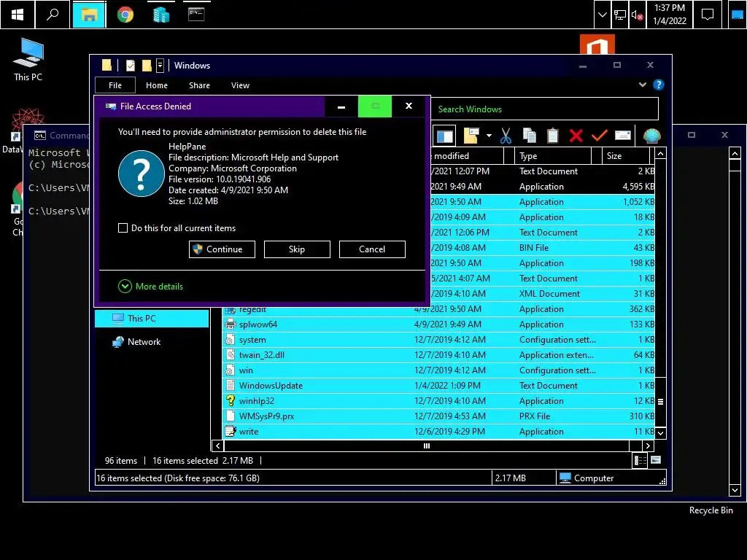Click the horizontal scrollbar left arrow
This screenshot has width=747, height=560.
click(x=217, y=446)
